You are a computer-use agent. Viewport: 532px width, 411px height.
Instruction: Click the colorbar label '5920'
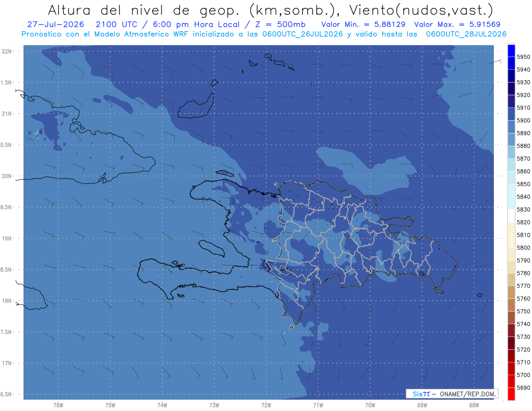coord(524,95)
